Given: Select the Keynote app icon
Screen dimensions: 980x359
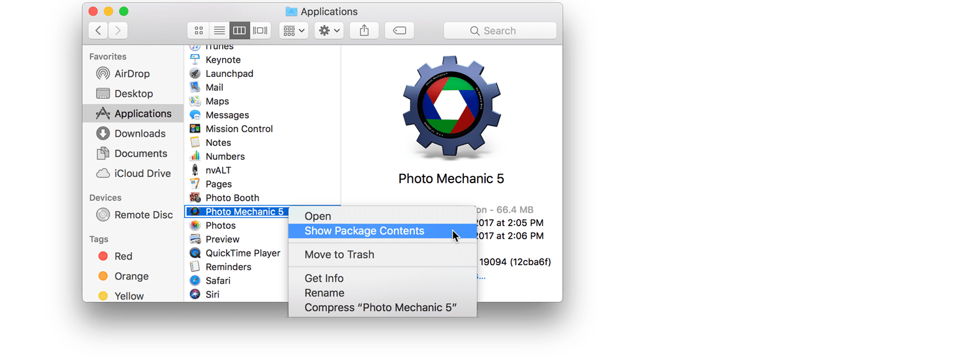Looking at the screenshot, I should pos(195,60).
